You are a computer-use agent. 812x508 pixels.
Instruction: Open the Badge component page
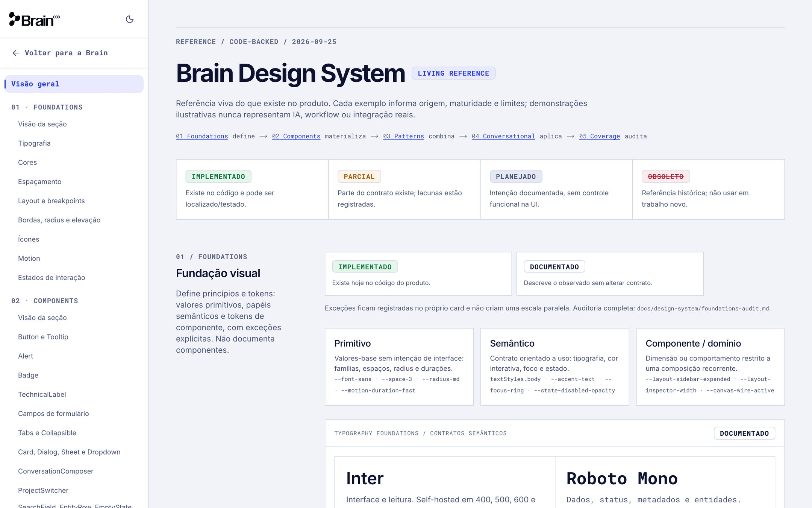click(x=28, y=376)
